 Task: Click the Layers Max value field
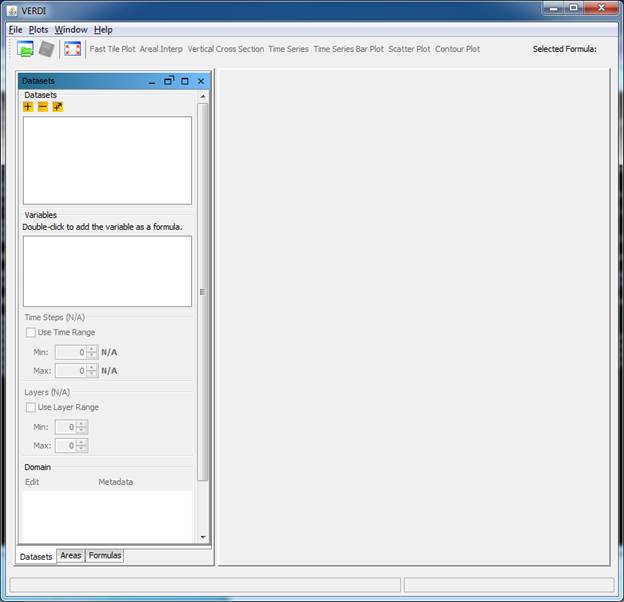tap(66, 445)
